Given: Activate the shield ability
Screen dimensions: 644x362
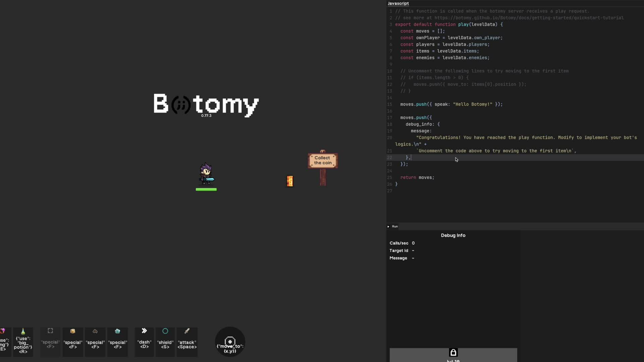Looking at the screenshot, I should pos(165,341).
